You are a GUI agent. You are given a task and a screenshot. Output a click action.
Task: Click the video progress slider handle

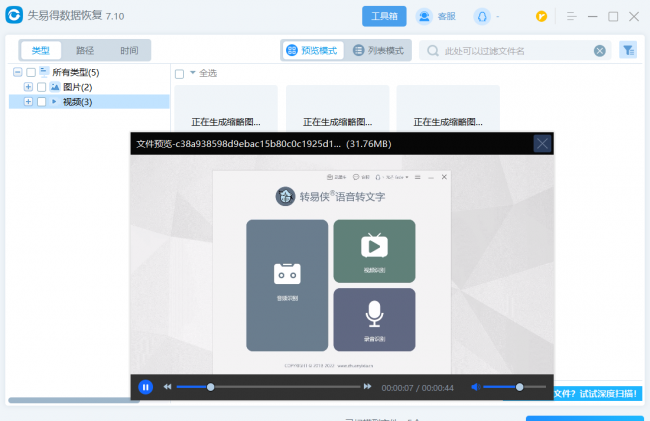tap(211, 387)
